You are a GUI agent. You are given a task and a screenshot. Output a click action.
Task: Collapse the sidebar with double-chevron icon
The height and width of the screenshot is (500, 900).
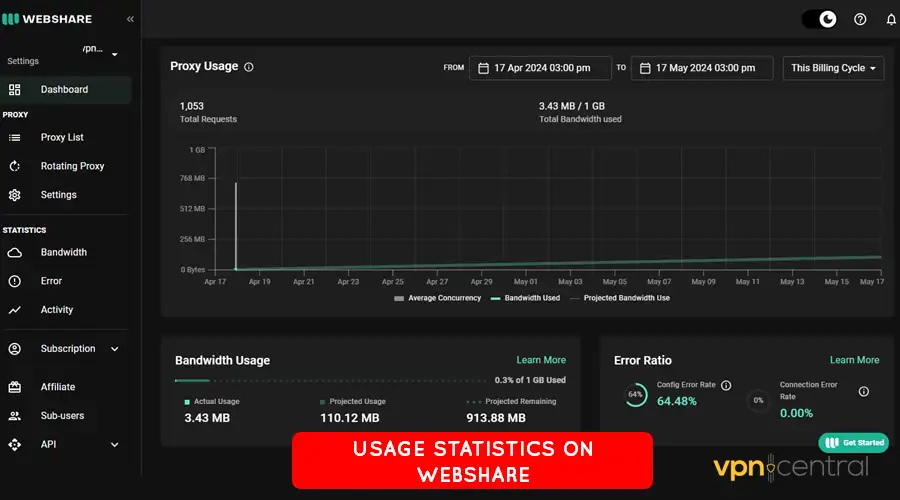130,19
